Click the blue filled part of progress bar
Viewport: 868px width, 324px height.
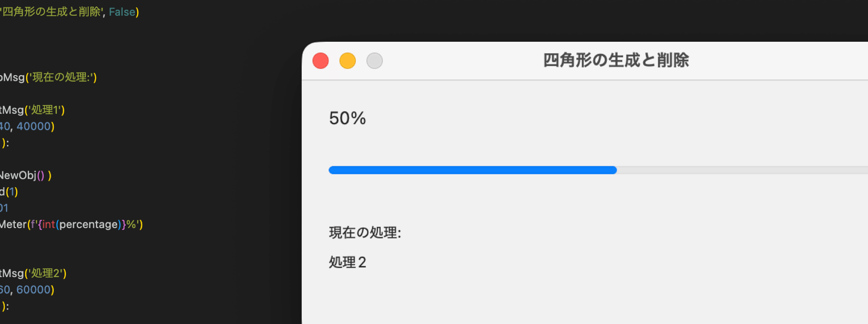[x=472, y=170]
